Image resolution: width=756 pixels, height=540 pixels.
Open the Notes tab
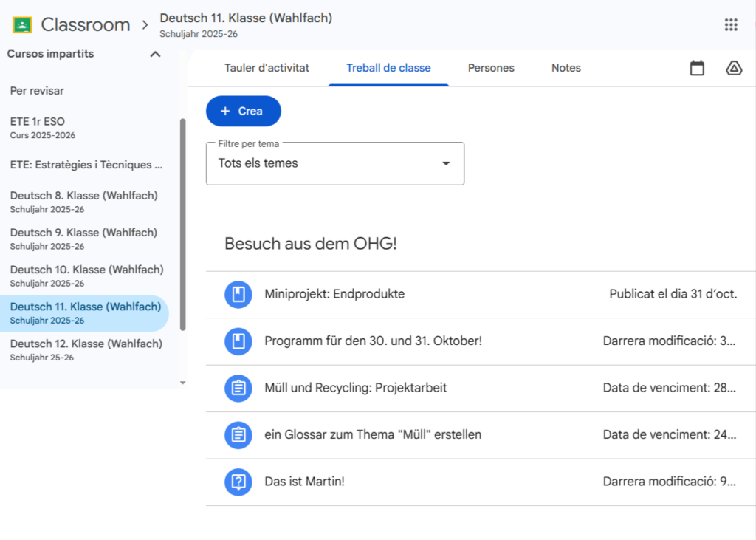[566, 68]
